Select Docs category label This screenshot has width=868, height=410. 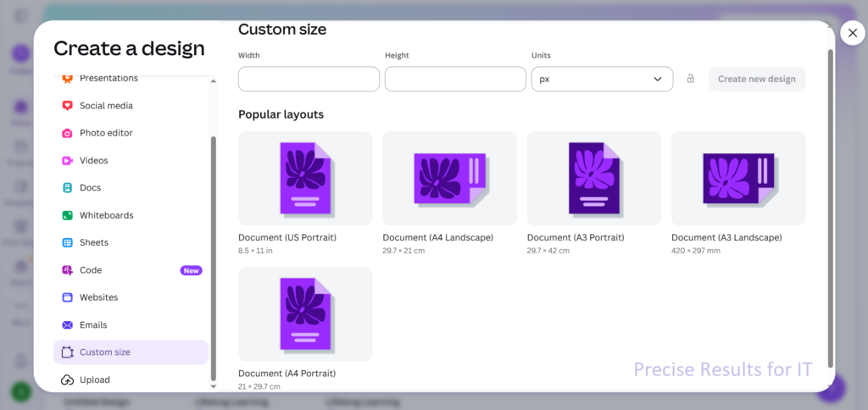pos(90,187)
